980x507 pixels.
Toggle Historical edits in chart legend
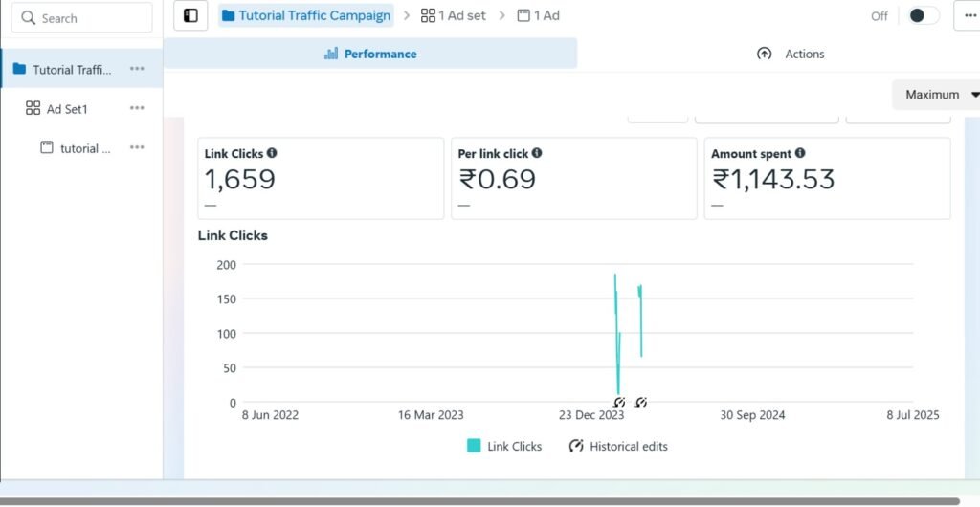[618, 446]
